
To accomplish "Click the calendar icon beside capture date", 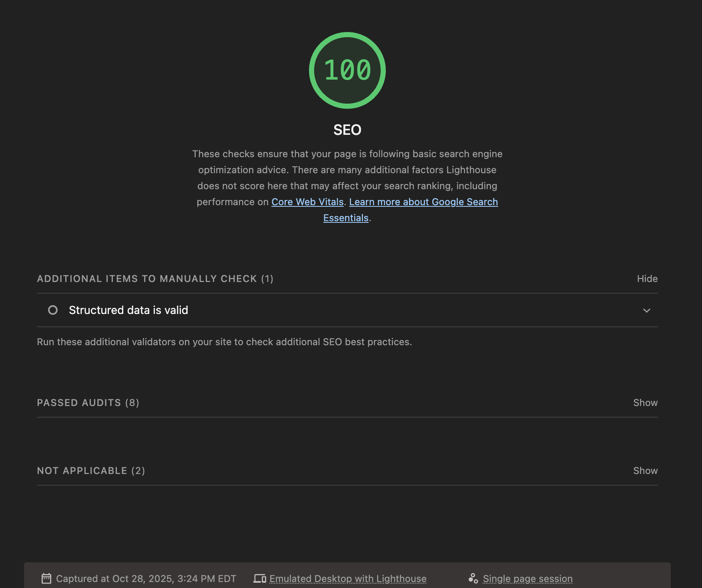I will click(46, 578).
